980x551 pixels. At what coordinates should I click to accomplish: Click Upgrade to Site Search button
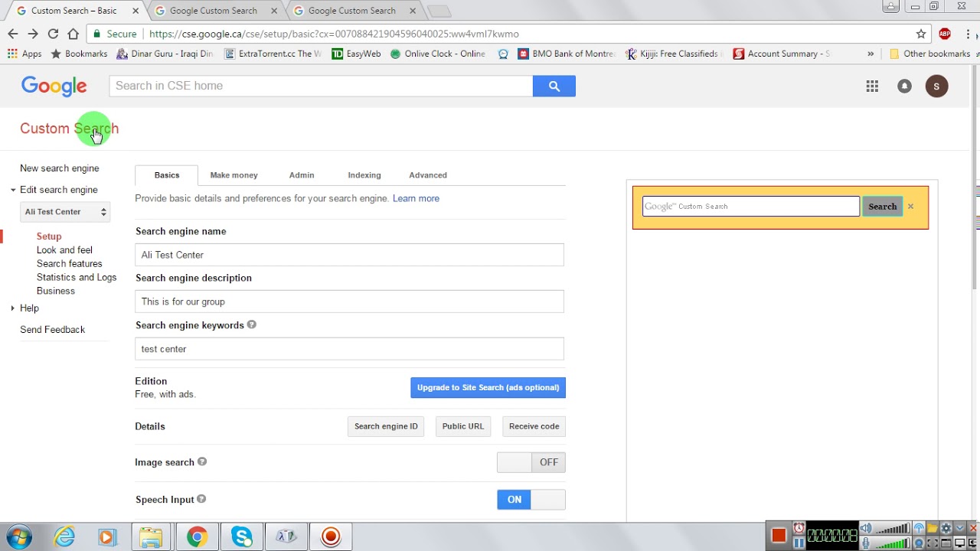(x=488, y=387)
